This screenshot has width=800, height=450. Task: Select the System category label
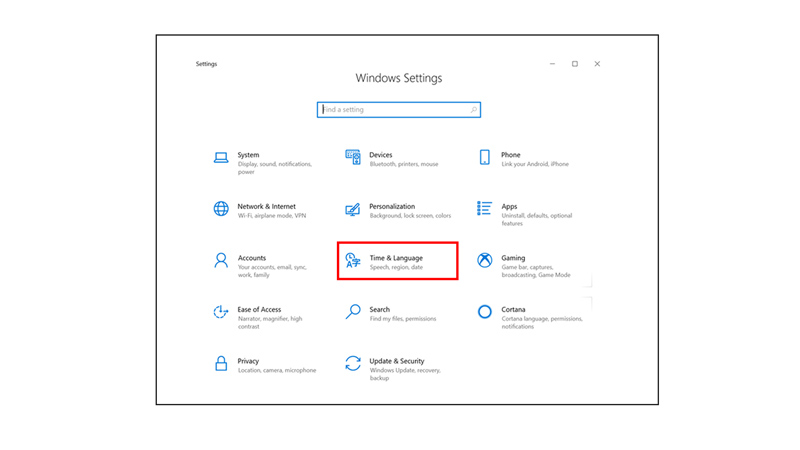248,155
